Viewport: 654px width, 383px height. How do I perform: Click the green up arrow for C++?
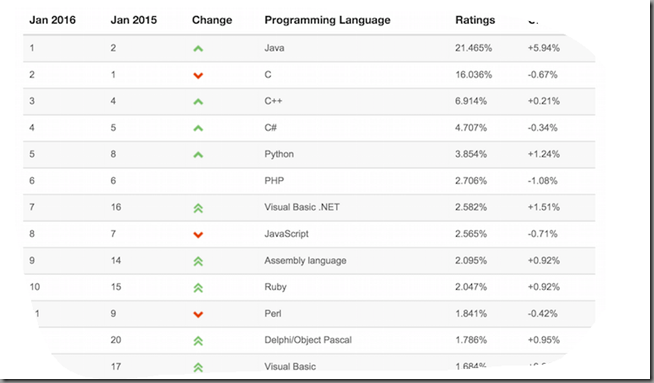pyautogui.click(x=198, y=102)
